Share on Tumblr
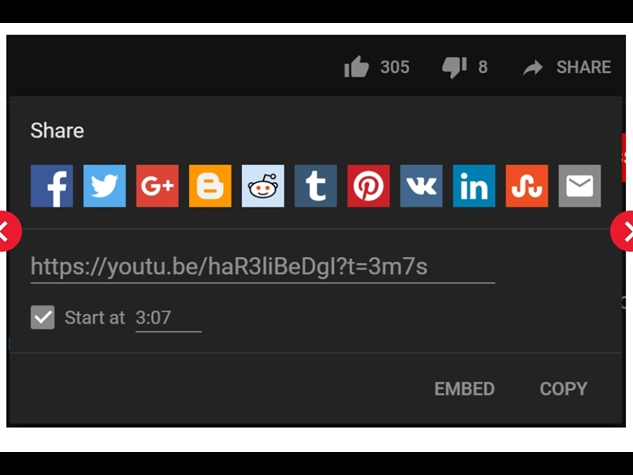Image resolution: width=633 pixels, height=475 pixels. [x=316, y=186]
